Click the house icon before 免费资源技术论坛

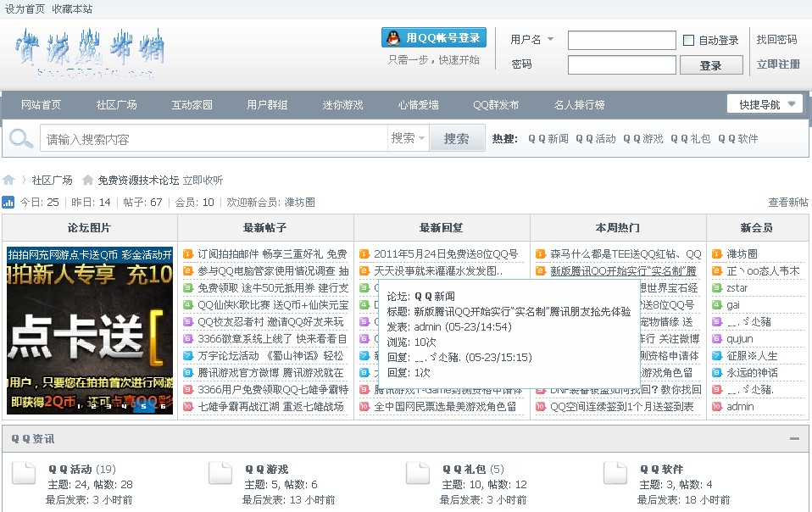(87, 181)
